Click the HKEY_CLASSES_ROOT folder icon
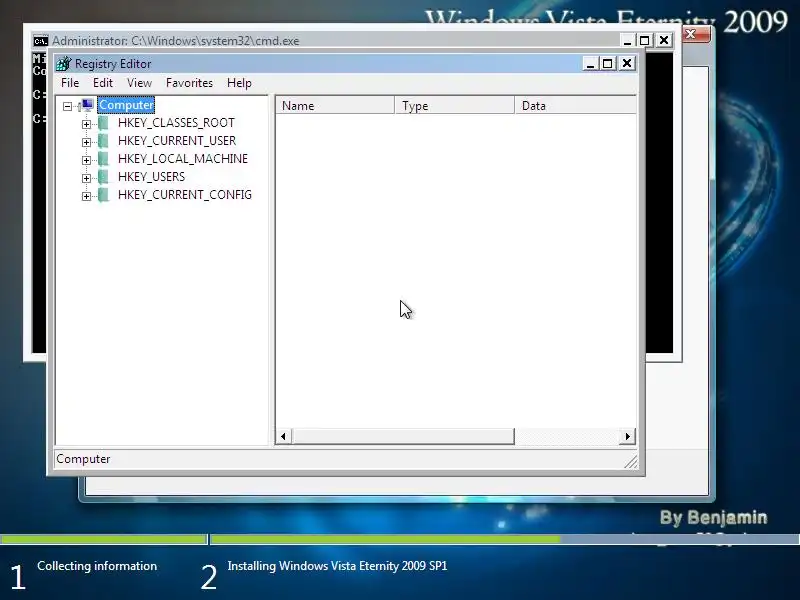Image resolution: width=800 pixels, height=600 pixels. point(103,123)
